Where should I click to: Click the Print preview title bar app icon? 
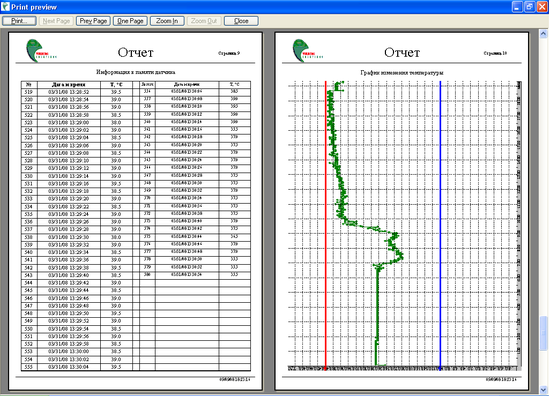(x=5, y=7)
